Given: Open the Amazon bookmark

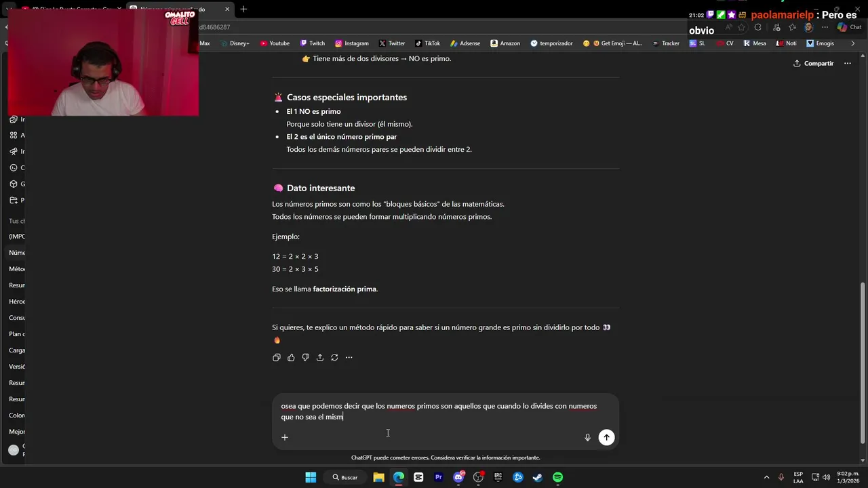Looking at the screenshot, I should [505, 43].
